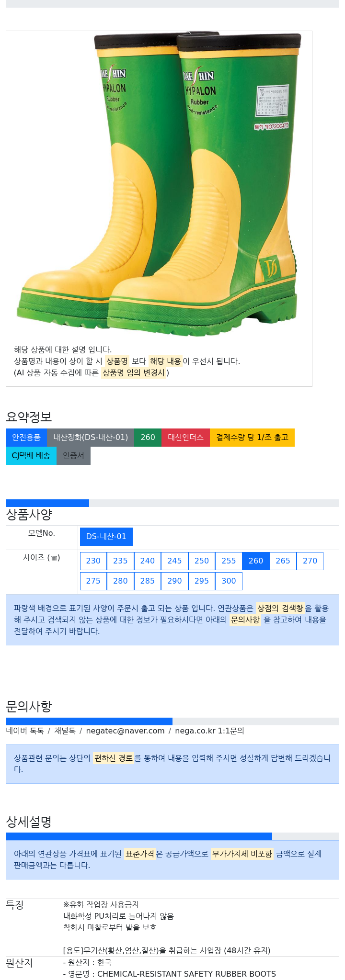The height and width of the screenshot is (980, 345).
Task: Click the green safety boots product image
Action: tap(159, 184)
